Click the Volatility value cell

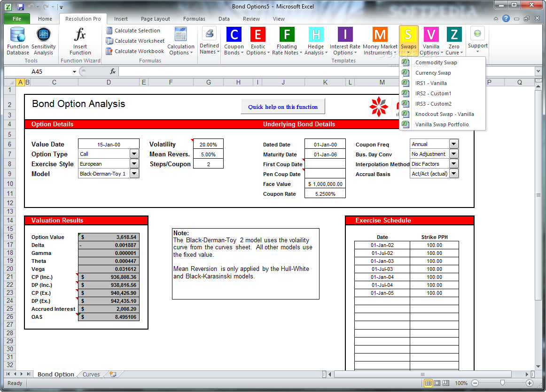pos(208,144)
